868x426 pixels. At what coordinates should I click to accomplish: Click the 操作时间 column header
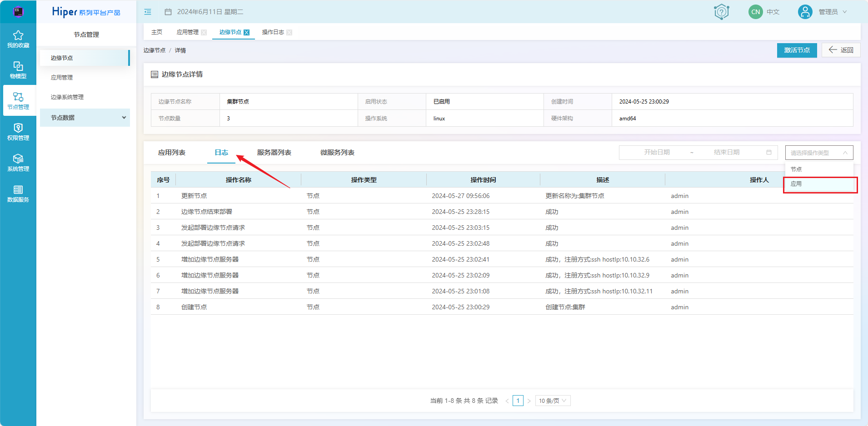pyautogui.click(x=483, y=180)
